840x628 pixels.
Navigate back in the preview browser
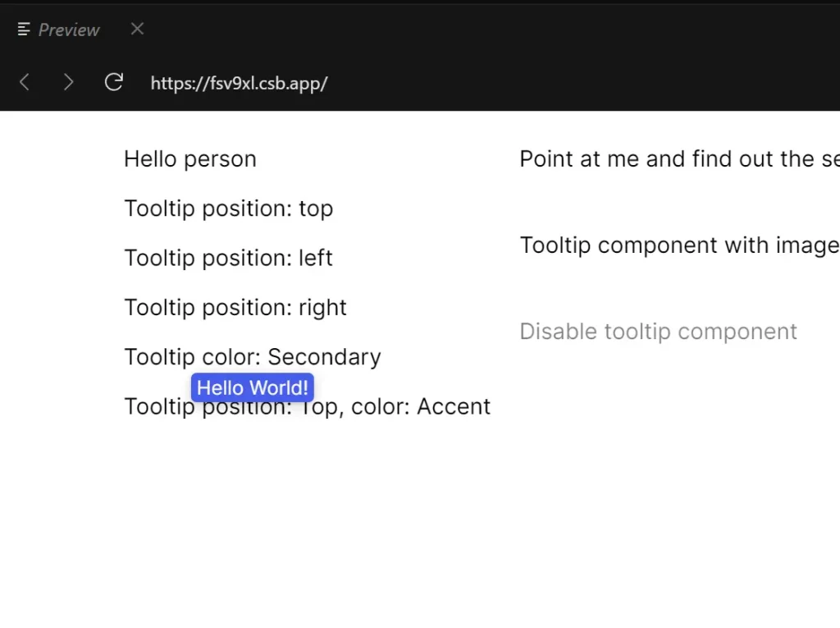(x=24, y=82)
